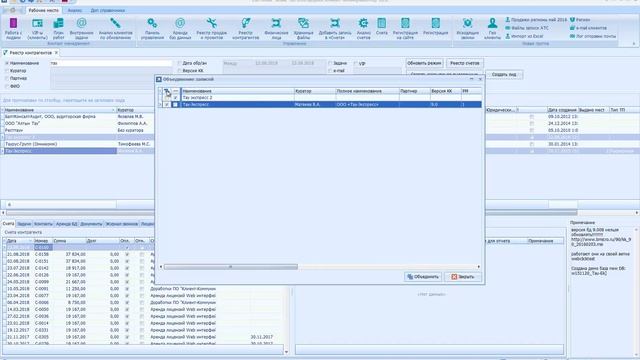Open the Журнал звонков bottom tab

(122, 224)
